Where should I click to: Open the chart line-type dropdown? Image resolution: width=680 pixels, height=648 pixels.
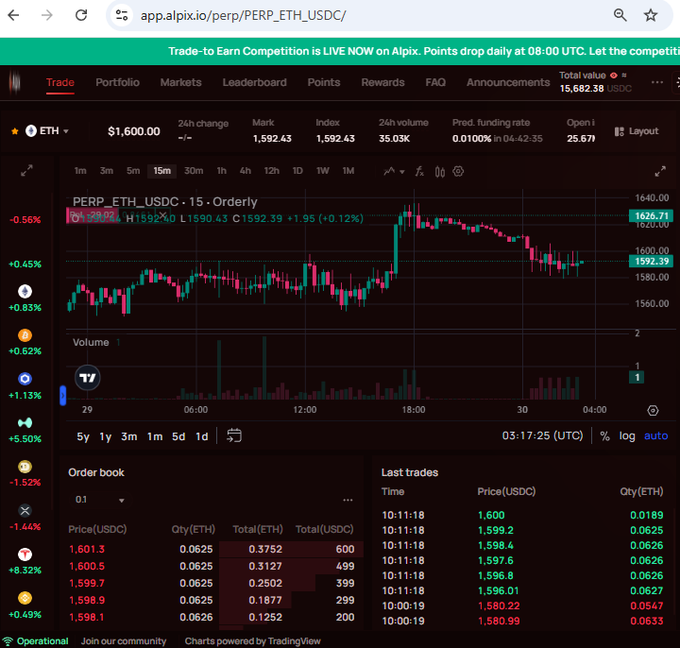394,171
